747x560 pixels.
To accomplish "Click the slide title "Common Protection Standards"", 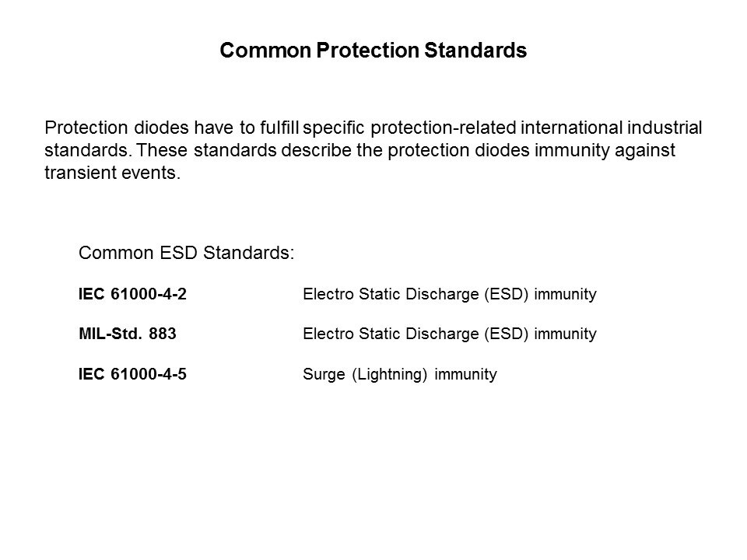I will click(373, 51).
